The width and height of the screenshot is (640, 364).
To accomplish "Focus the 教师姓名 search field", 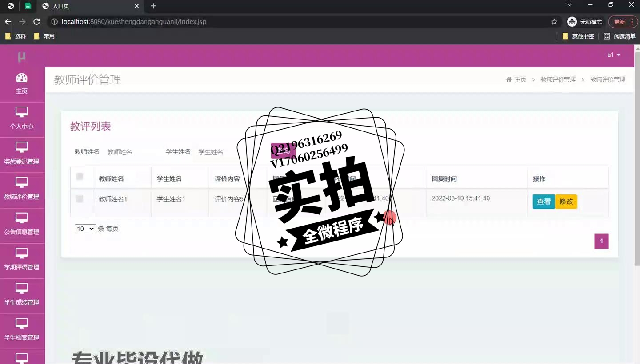I will pyautogui.click(x=131, y=152).
